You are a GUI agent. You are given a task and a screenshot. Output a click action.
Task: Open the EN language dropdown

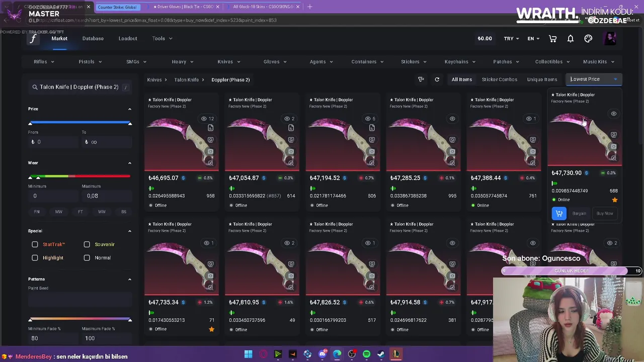(533, 39)
